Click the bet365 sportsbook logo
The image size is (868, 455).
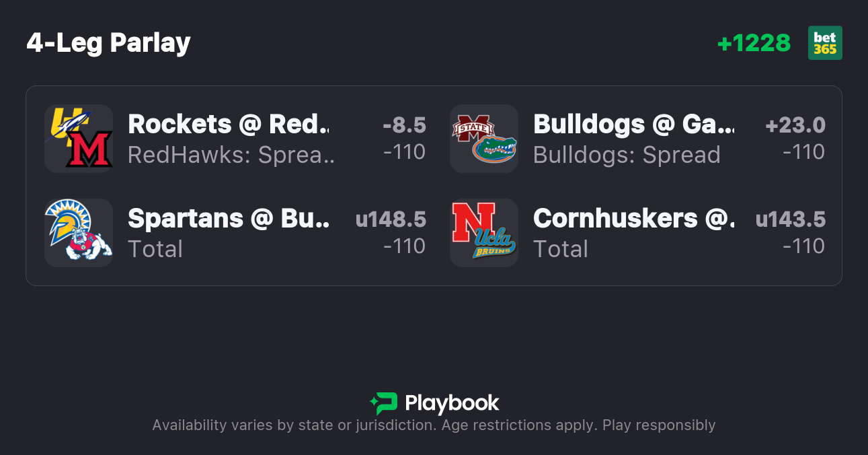click(825, 43)
